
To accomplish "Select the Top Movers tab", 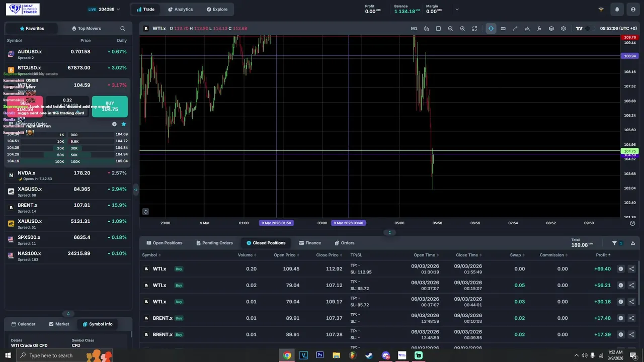I will click(x=86, y=29).
